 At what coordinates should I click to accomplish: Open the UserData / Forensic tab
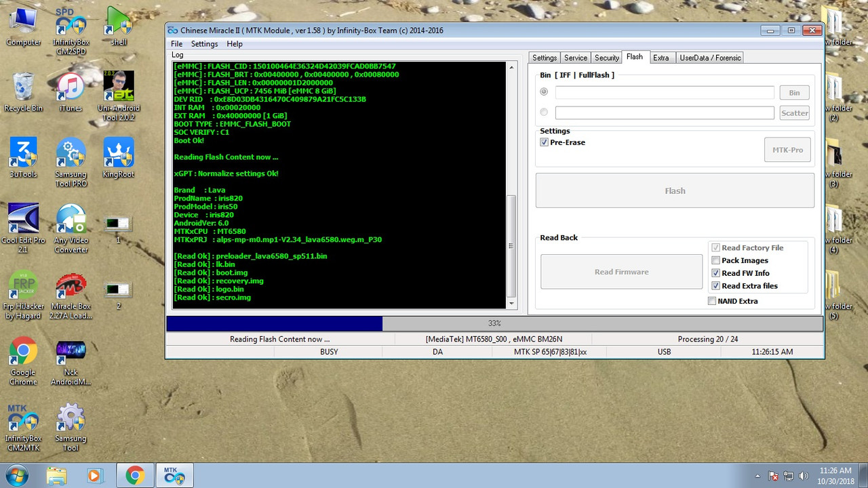[710, 58]
